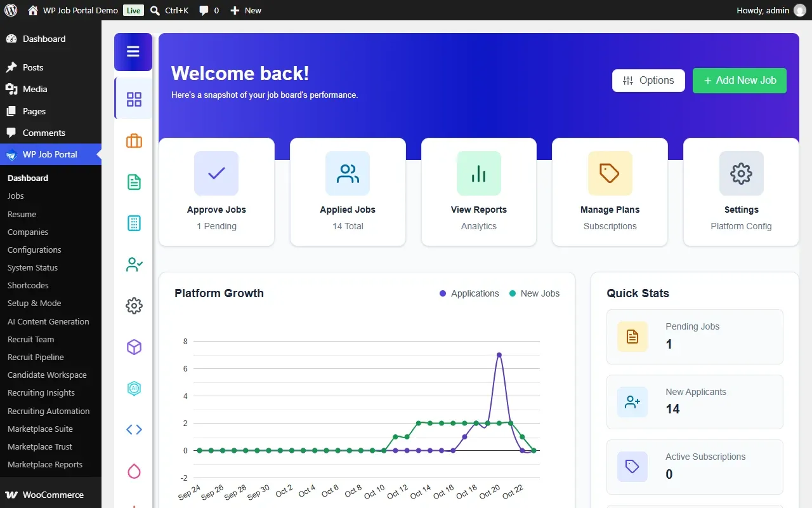The width and height of the screenshot is (812, 508).
Task: Toggle the Applications series in chart legend
Action: [469, 293]
